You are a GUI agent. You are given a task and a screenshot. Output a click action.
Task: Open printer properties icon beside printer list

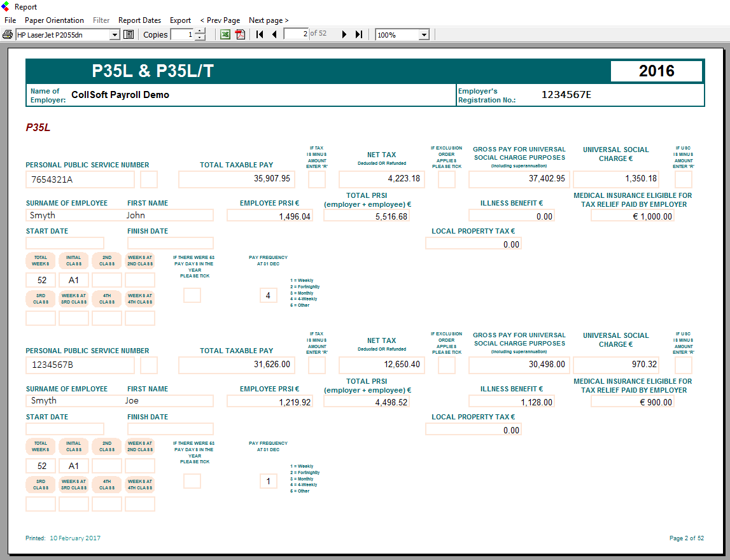pos(129,34)
